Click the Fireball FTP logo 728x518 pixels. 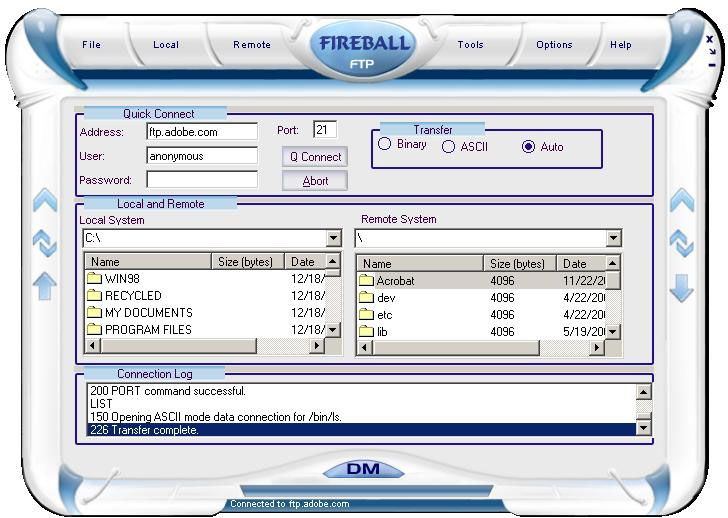pyautogui.click(x=363, y=50)
